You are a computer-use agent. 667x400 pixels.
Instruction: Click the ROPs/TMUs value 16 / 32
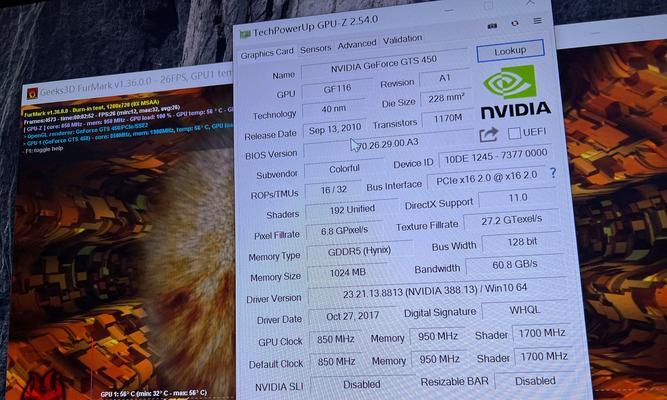tap(334, 190)
